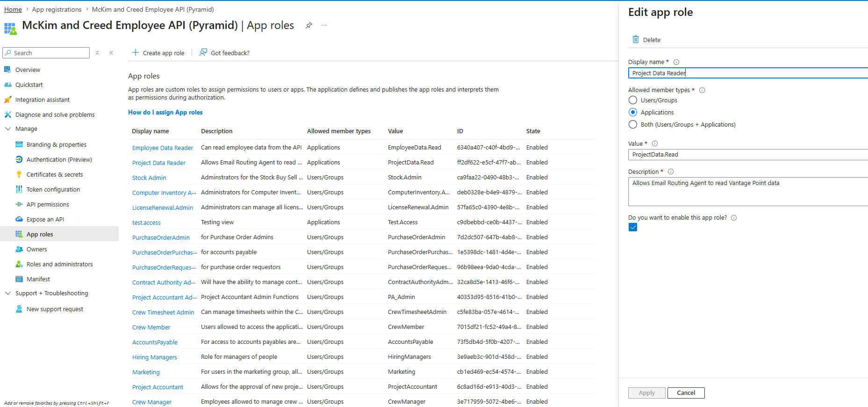Click the Description text area
Image resolution: width=868 pixels, height=407 pixels.
pos(748,192)
